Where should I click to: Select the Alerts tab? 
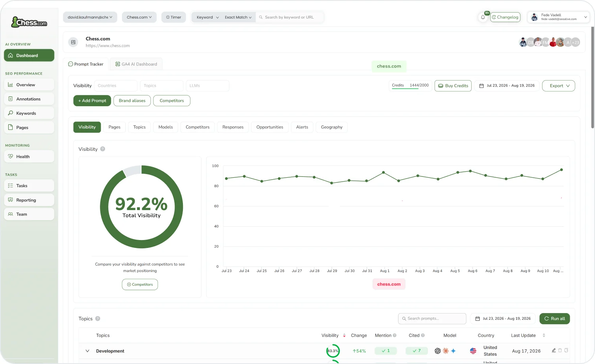click(x=302, y=127)
